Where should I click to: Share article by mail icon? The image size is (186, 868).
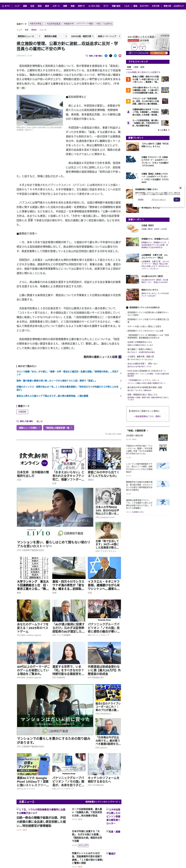120,56
